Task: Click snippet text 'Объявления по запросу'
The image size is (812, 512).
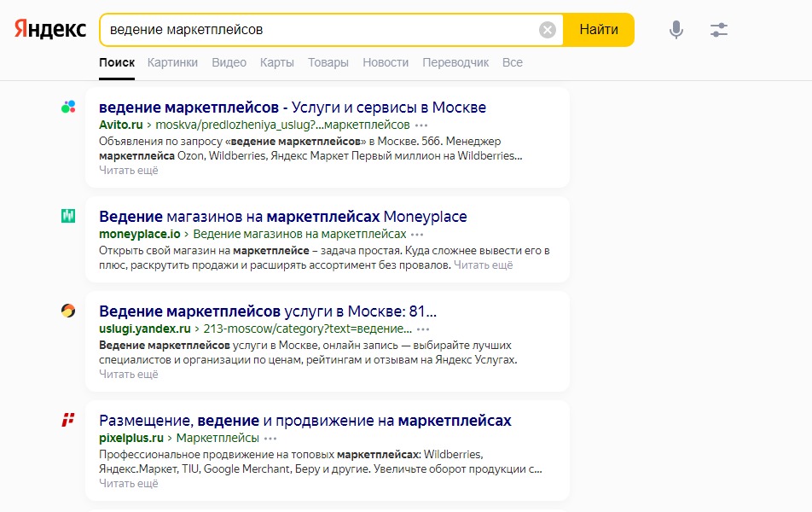Action: pyautogui.click(x=161, y=142)
